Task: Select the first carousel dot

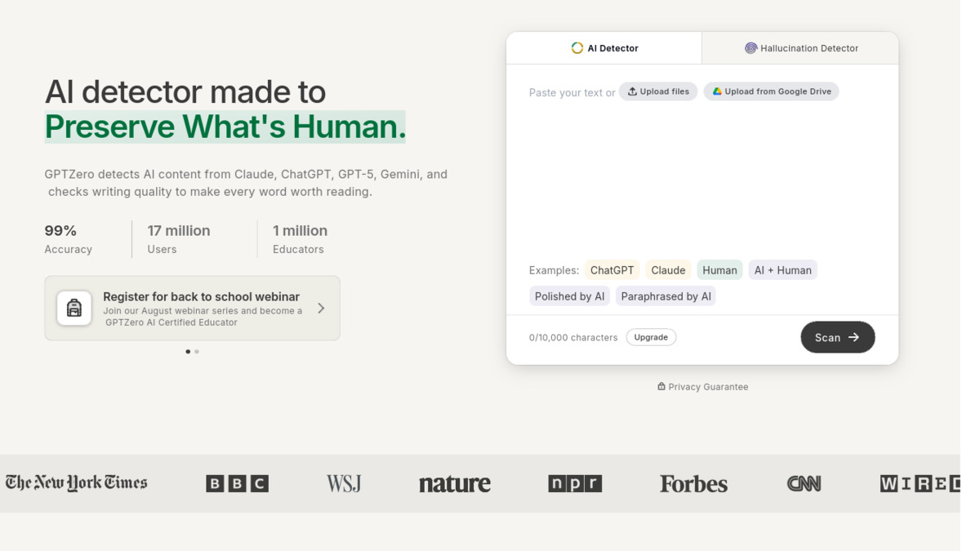Action: tap(188, 352)
